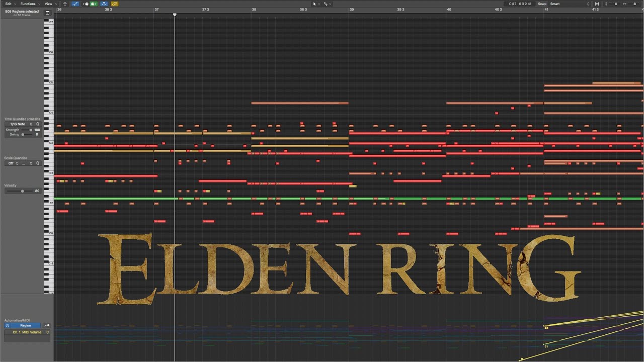Click the horizontal zoom arrow icon
This screenshot has width=644, height=362.
coord(625,4)
